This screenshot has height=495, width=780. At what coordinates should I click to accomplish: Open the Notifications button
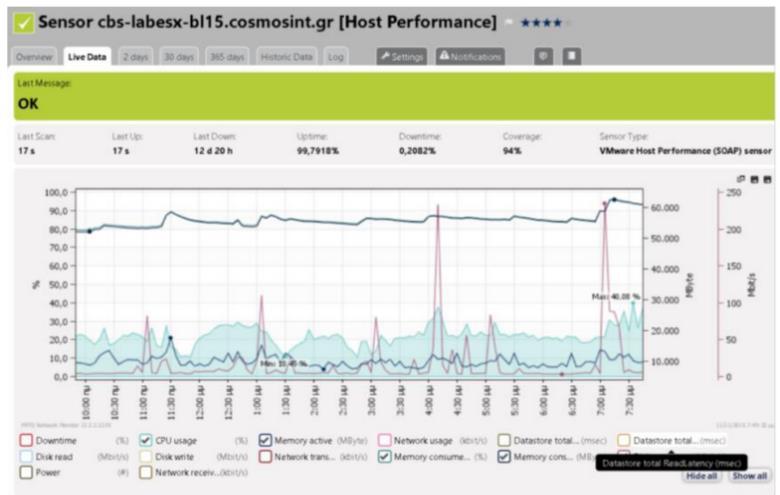pos(471,57)
